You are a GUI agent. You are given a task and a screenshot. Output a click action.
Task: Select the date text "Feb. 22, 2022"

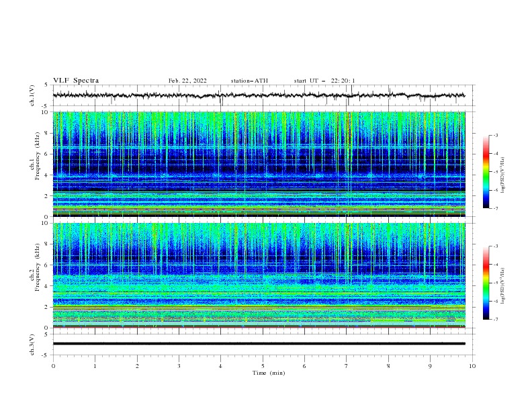click(187, 81)
